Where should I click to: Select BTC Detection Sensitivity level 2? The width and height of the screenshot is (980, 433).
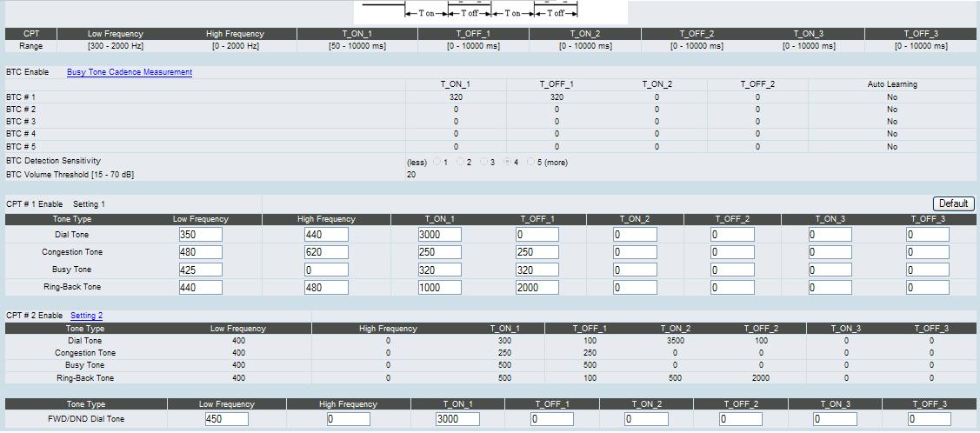pyautogui.click(x=460, y=163)
